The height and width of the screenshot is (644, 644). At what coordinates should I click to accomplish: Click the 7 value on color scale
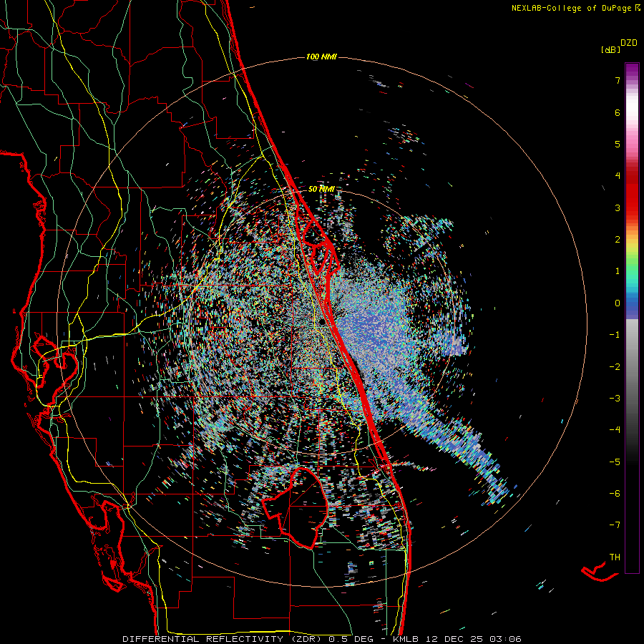pyautogui.click(x=618, y=80)
